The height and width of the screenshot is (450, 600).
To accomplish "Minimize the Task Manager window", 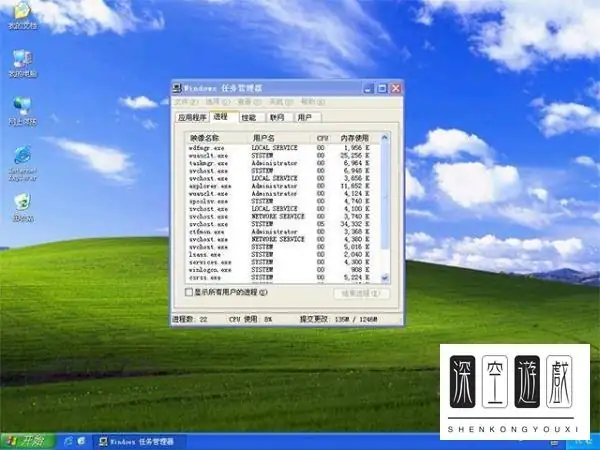I will (x=368, y=89).
